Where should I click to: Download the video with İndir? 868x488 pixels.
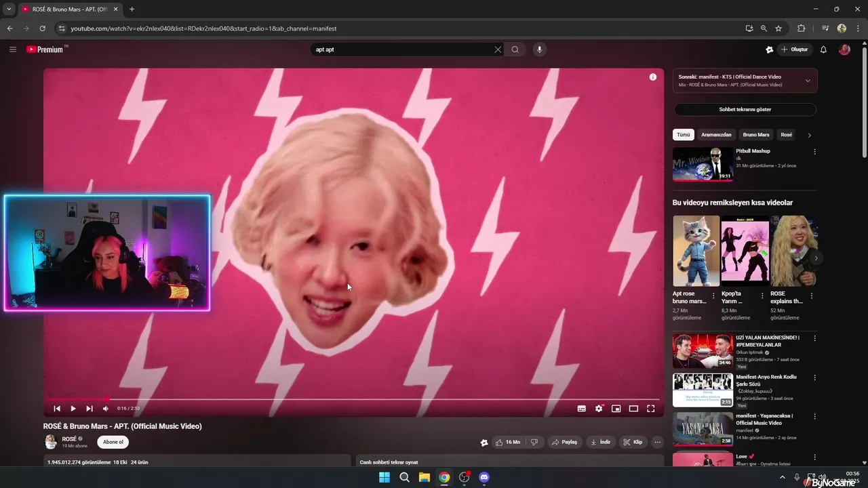pyautogui.click(x=601, y=442)
